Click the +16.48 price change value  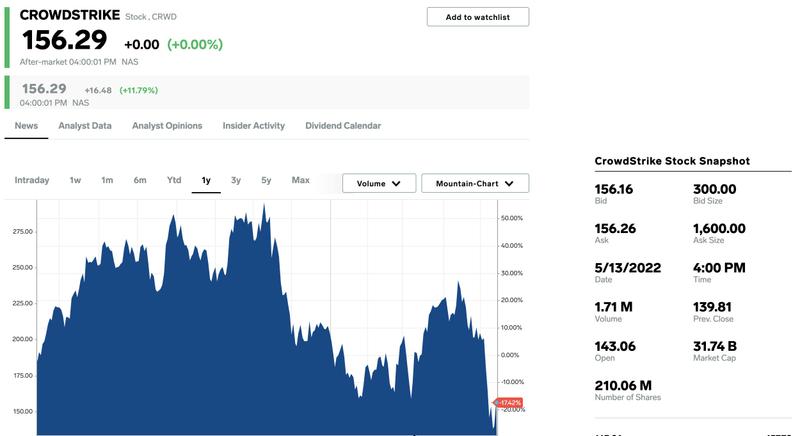pyautogui.click(x=98, y=90)
